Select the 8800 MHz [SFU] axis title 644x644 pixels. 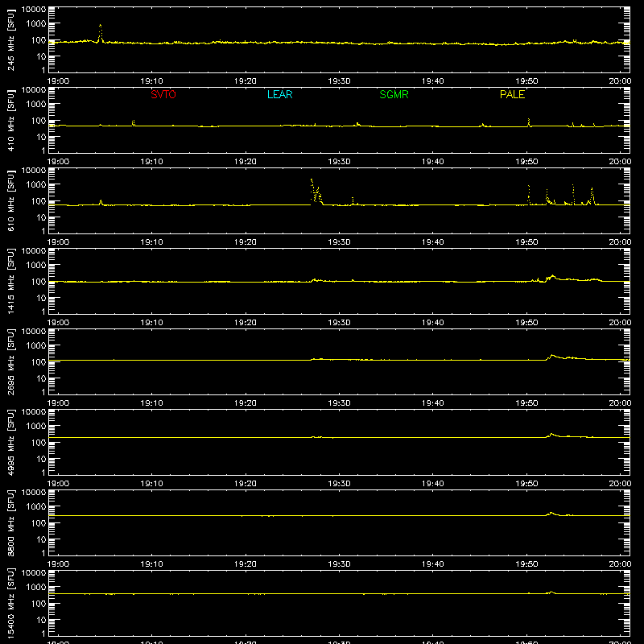10,522
